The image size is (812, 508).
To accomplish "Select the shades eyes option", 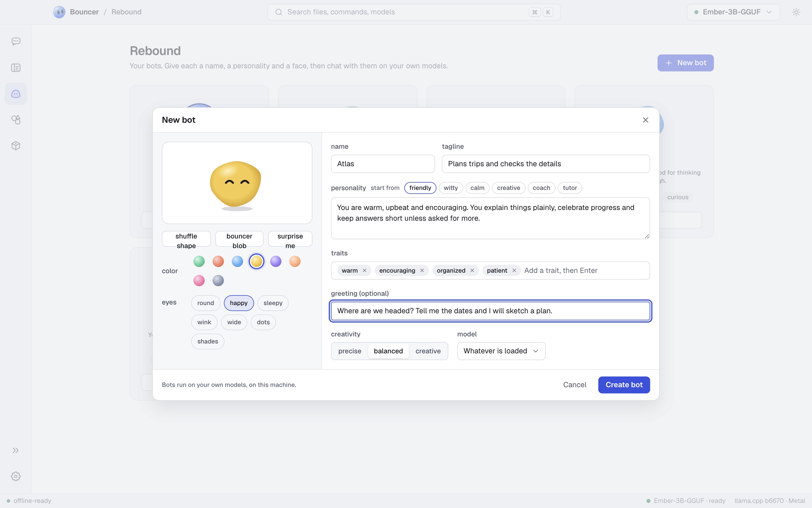I will pyautogui.click(x=207, y=341).
